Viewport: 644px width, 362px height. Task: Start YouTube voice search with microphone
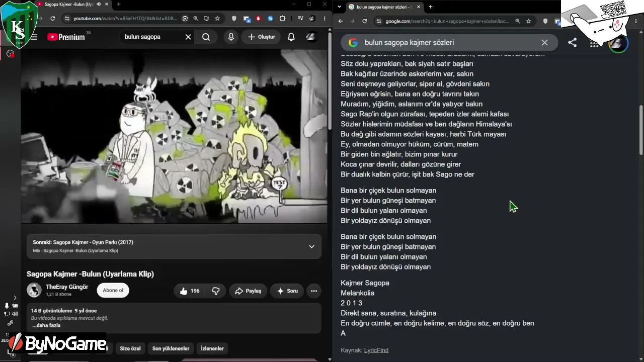[x=231, y=37]
